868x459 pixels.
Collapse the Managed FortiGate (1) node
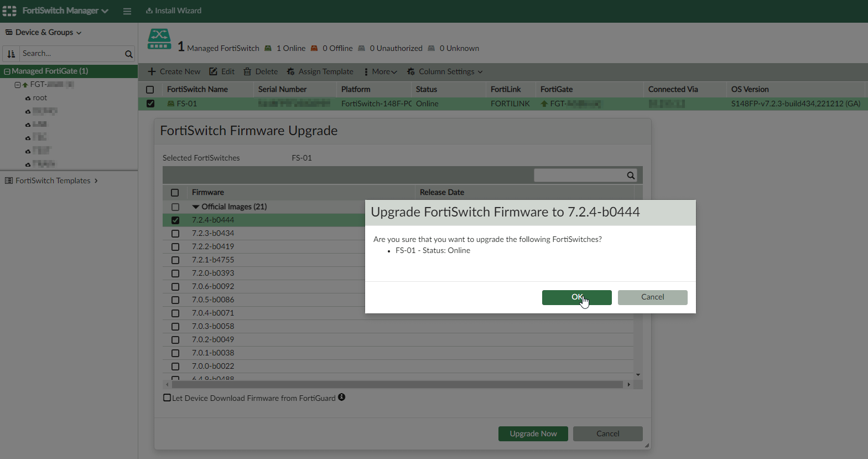coord(7,71)
